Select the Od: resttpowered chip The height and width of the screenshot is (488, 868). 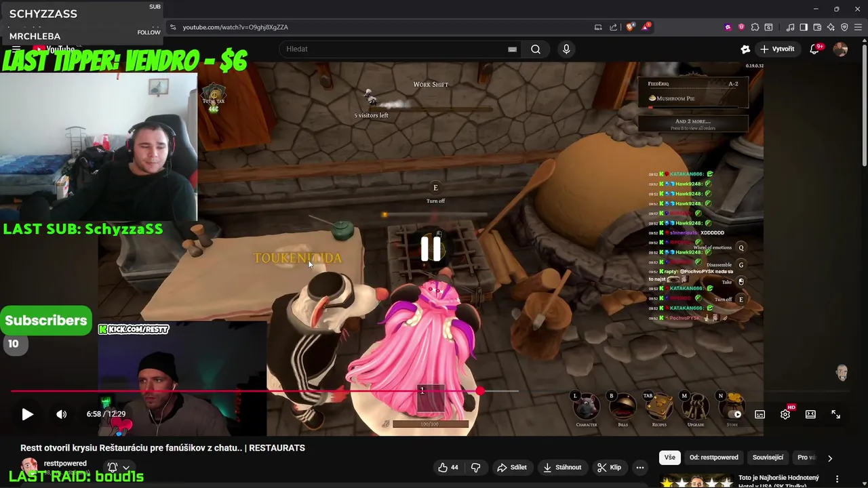(x=713, y=457)
